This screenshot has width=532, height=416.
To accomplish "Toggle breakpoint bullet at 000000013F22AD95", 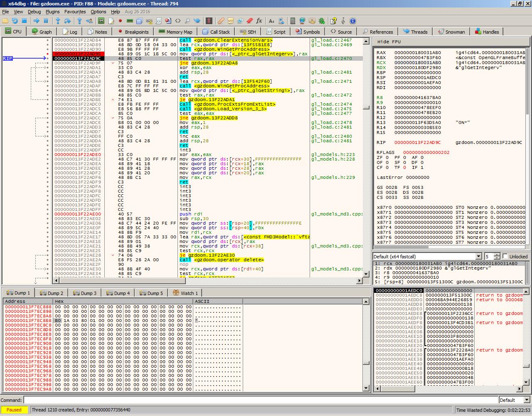I will tap(48, 54).
